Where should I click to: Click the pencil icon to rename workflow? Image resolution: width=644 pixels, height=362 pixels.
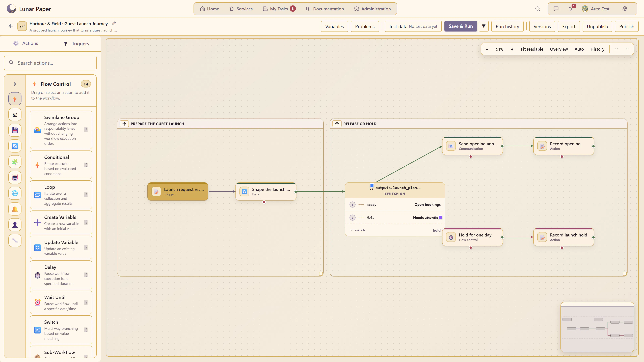(x=114, y=23)
